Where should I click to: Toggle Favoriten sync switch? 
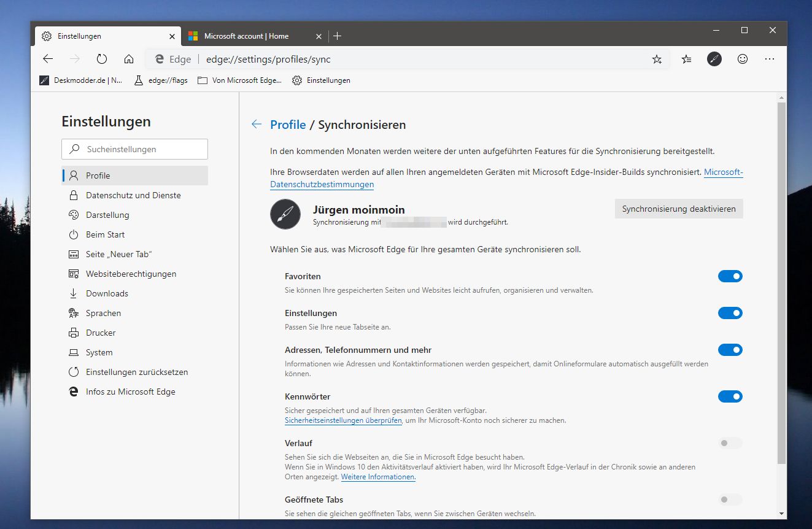[x=730, y=276]
